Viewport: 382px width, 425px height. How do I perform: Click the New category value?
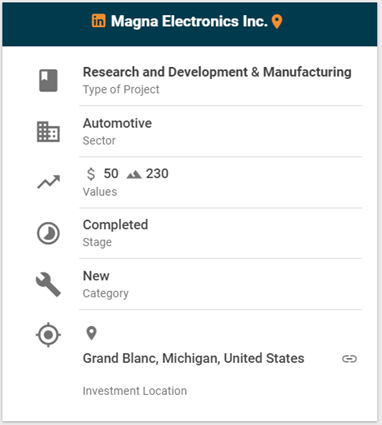(x=96, y=276)
